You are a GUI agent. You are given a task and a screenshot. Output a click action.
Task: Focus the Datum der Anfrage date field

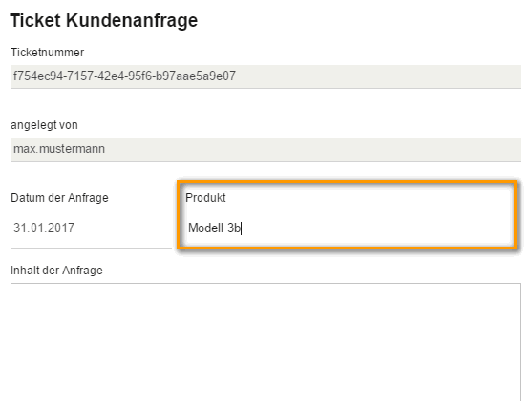click(x=91, y=228)
